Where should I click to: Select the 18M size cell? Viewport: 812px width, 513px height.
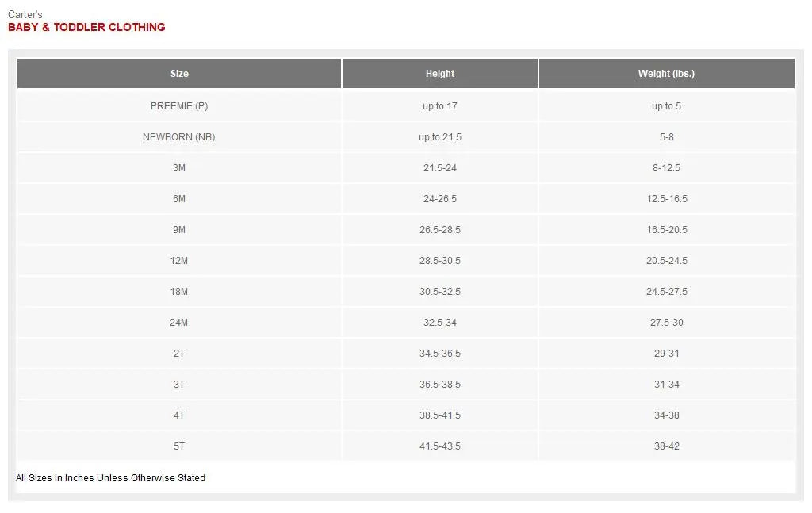coord(179,292)
